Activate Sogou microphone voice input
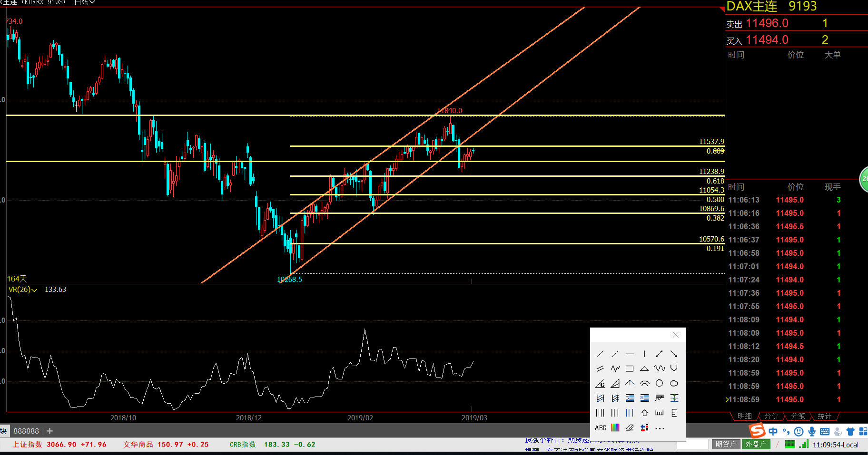This screenshot has height=455, width=868. (x=812, y=431)
